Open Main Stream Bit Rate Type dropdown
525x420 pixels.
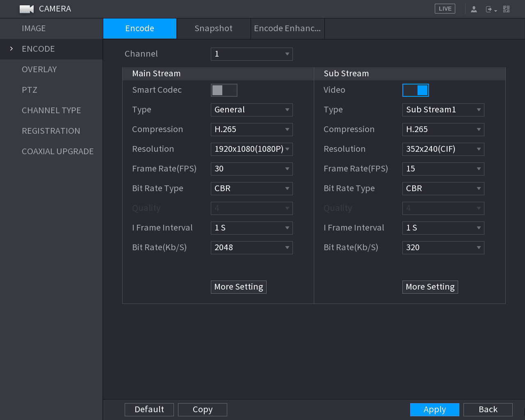tap(252, 189)
